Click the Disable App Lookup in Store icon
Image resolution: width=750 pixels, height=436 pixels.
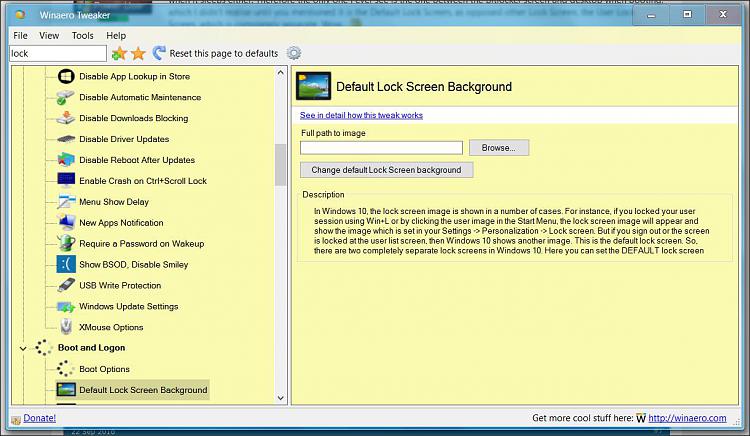coord(66,76)
